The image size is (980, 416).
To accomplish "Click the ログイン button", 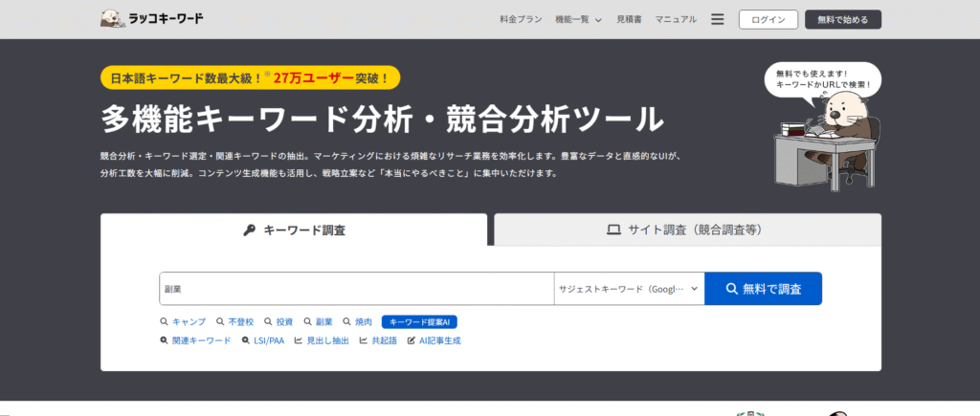I will click(768, 19).
